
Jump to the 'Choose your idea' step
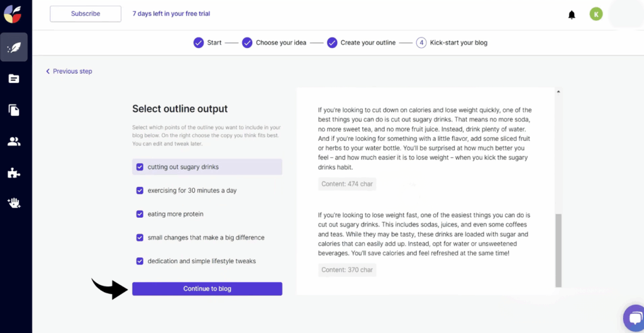point(282,43)
